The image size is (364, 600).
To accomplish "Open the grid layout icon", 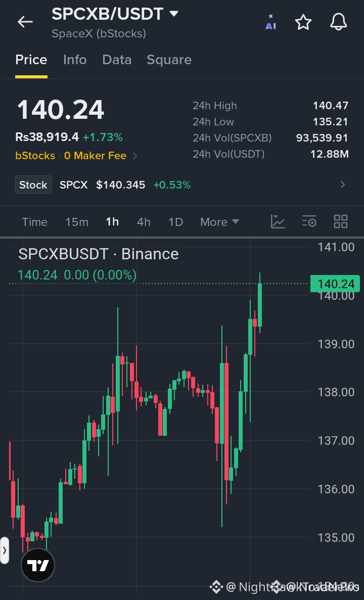I will point(341,221).
